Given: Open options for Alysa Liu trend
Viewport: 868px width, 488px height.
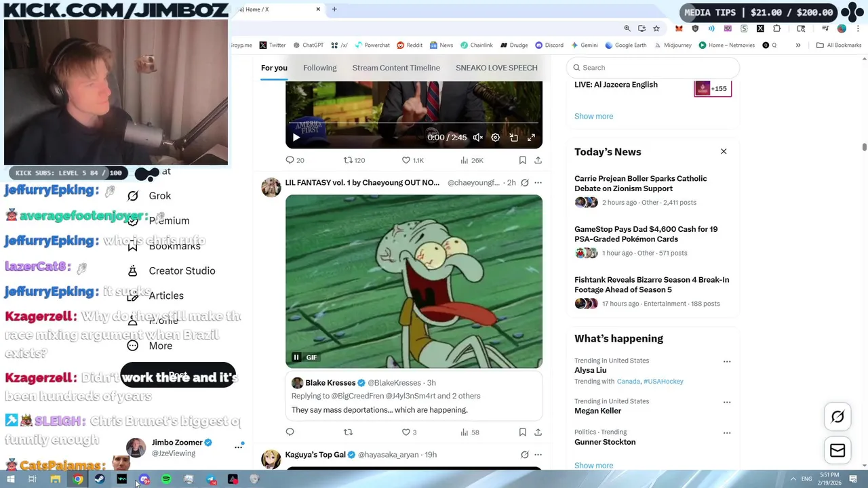Looking at the screenshot, I should tap(727, 361).
